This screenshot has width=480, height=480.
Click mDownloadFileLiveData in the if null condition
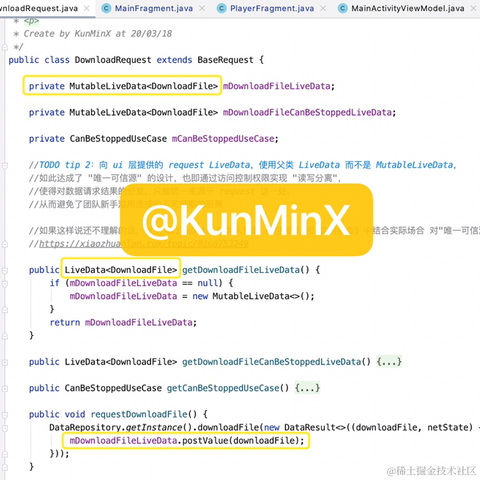123,283
